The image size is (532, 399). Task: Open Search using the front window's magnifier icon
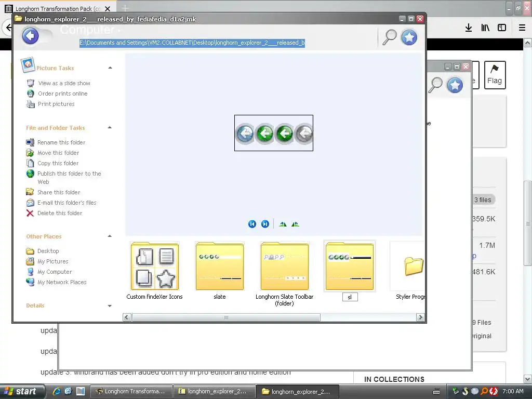[390, 37]
